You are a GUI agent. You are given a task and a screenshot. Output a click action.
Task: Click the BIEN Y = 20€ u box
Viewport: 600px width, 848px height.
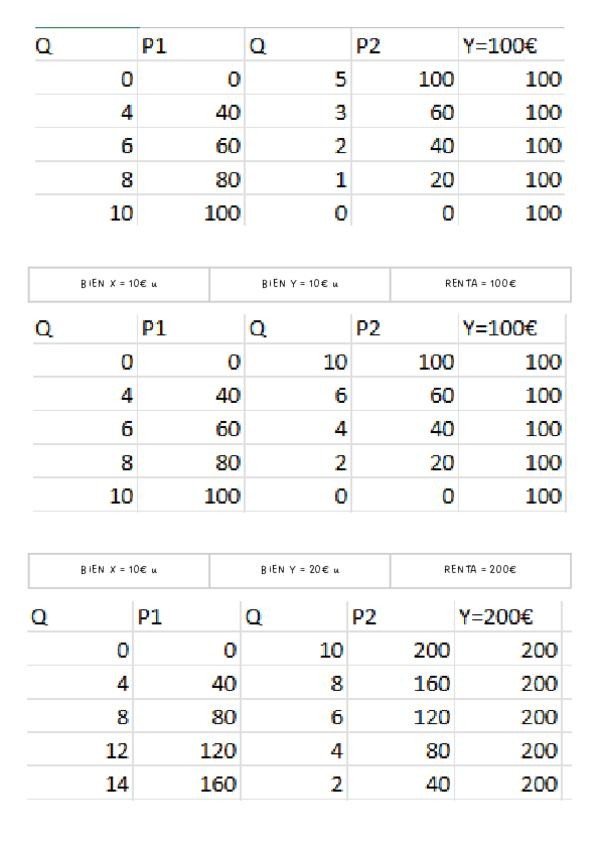click(x=300, y=570)
